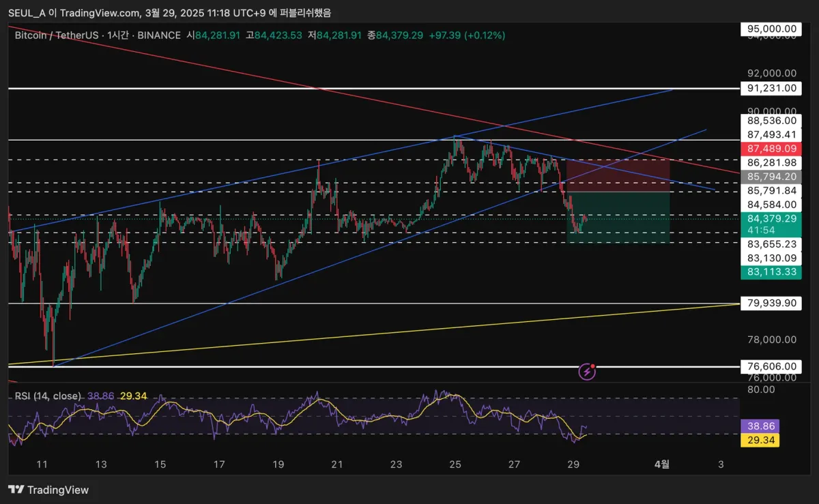This screenshot has height=504, width=819.
Task: Click the green short position profit zone
Action: 618,218
